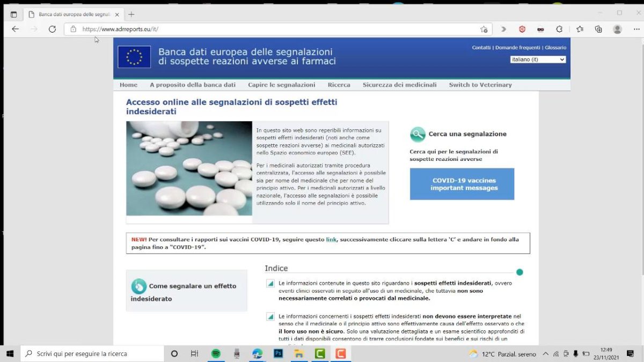
Task: Open Spotify from the taskbar
Action: point(216,353)
